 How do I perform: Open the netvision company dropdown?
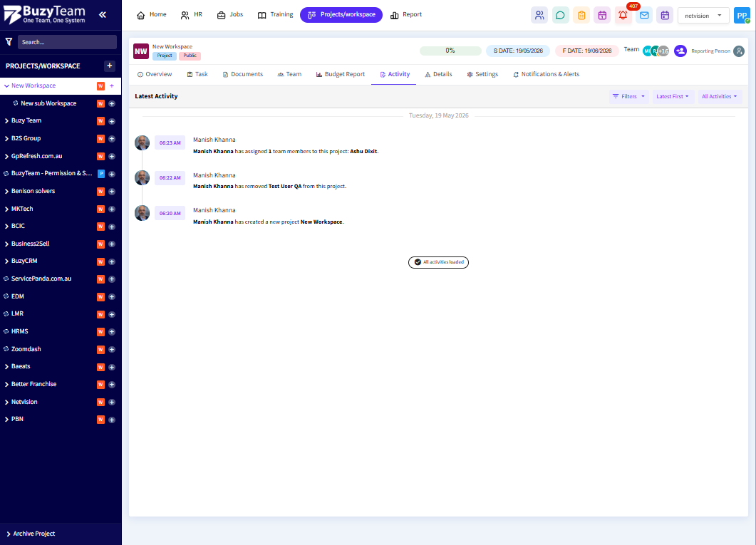(x=703, y=16)
